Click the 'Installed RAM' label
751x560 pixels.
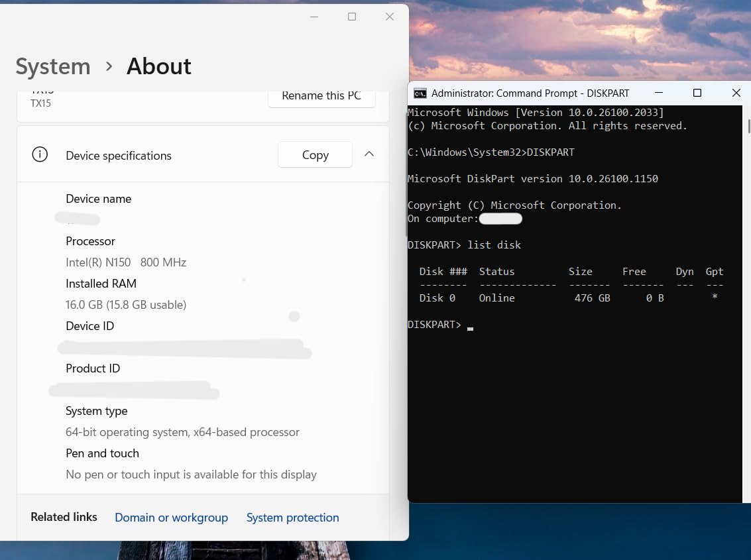tap(101, 284)
